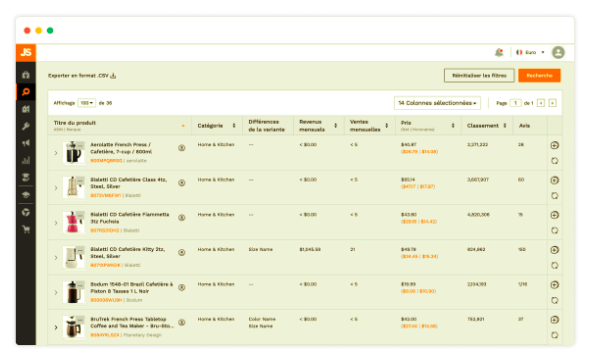
Task: Click the orange Recherche button
Action: (x=539, y=75)
